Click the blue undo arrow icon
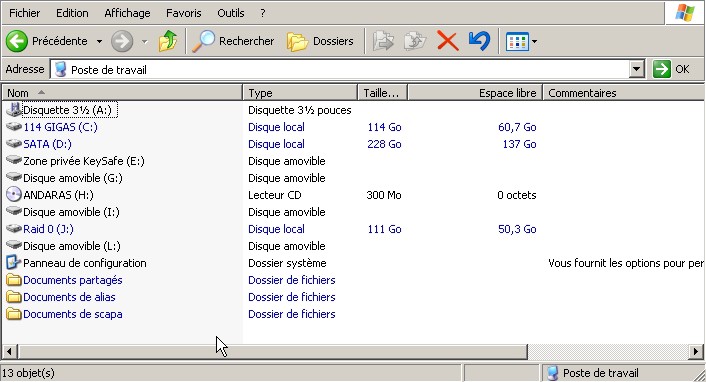The image size is (706, 382). pyautogui.click(x=479, y=41)
